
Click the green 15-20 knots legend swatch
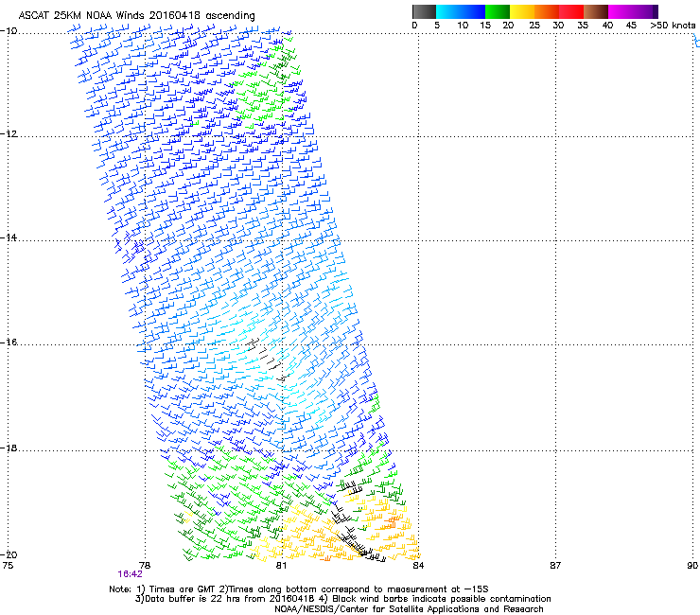pos(498,11)
